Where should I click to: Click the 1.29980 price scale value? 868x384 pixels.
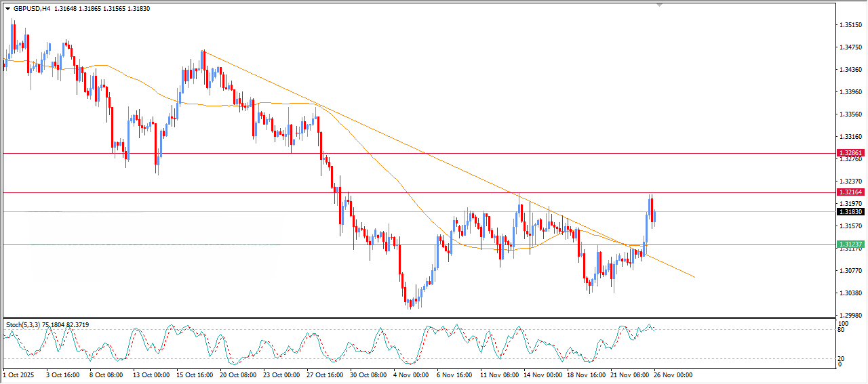pyautogui.click(x=850, y=315)
